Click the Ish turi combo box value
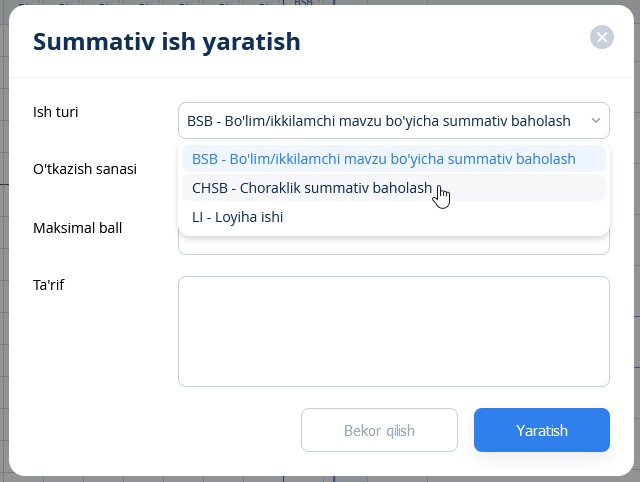Viewport: 640px width, 482px height. 378,121
